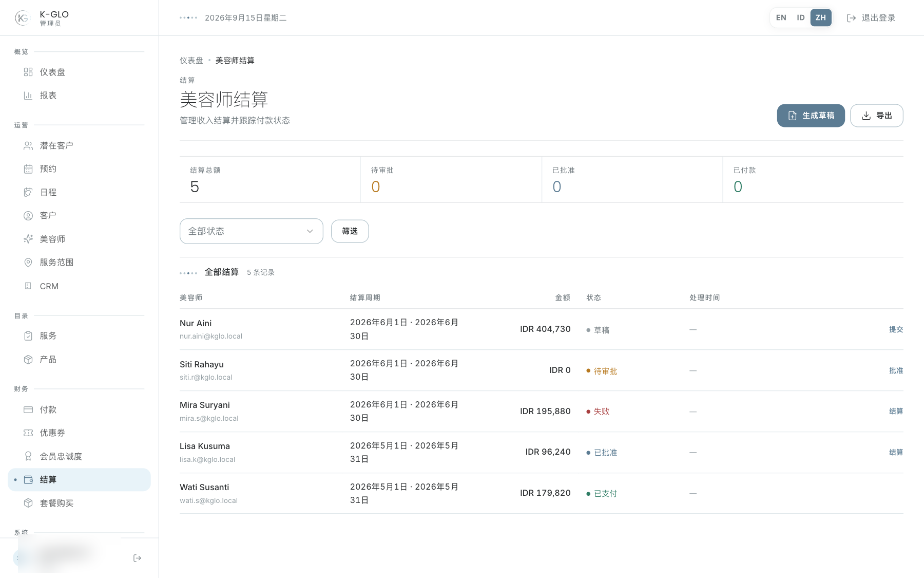Screen dimensions: 924x578
Task: Switch language to ID
Action: [800, 17]
